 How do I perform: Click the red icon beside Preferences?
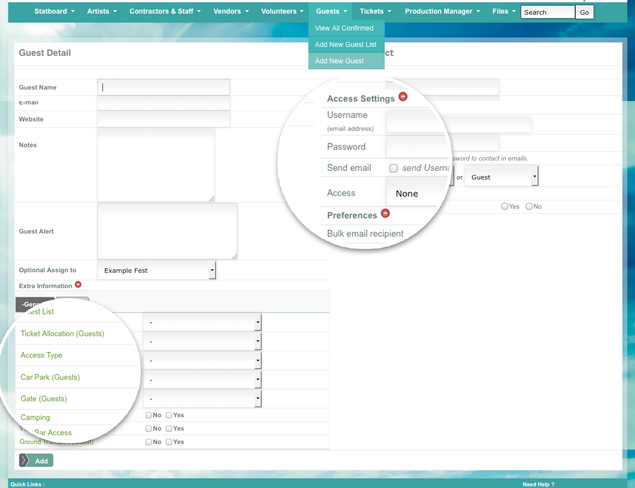[385, 214]
